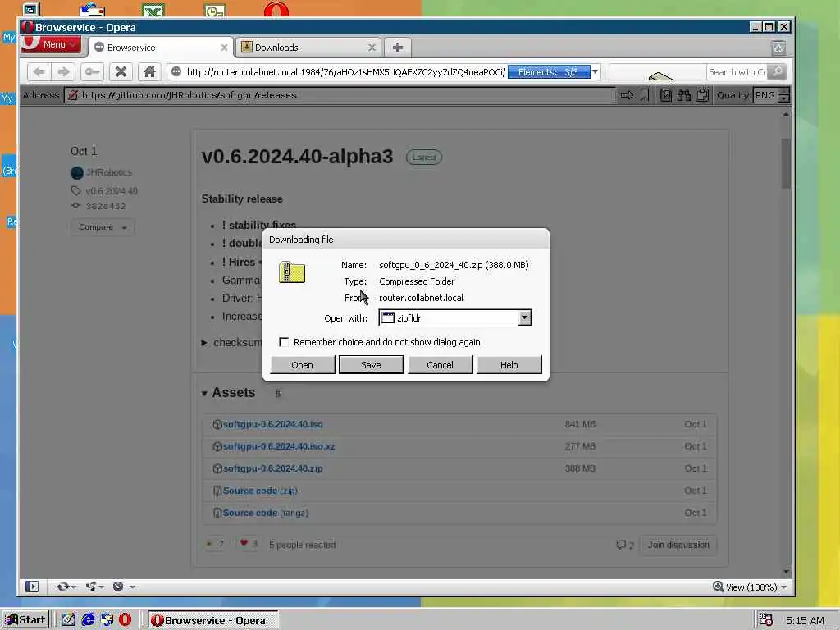
Task: Click the Browservice bookmark icon
Action: pos(645,95)
